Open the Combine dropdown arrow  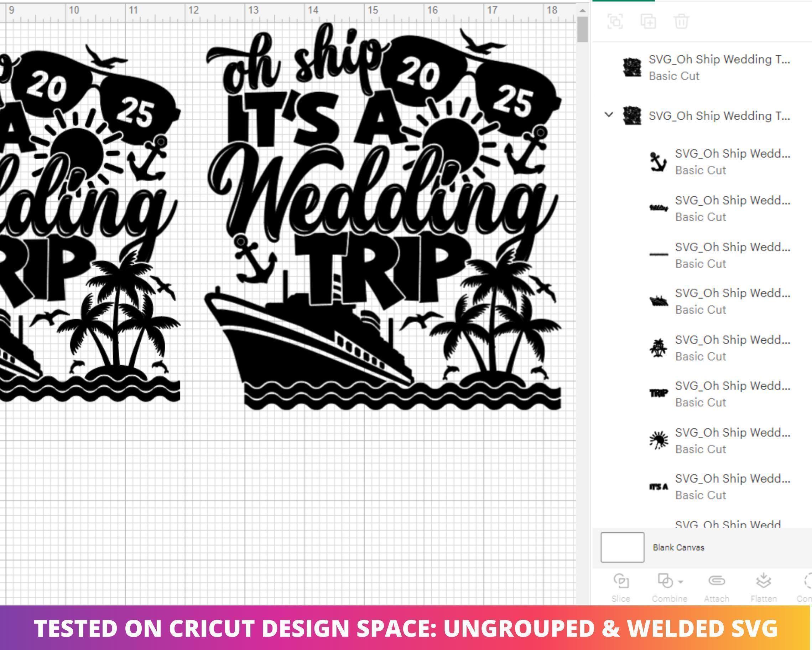click(681, 582)
